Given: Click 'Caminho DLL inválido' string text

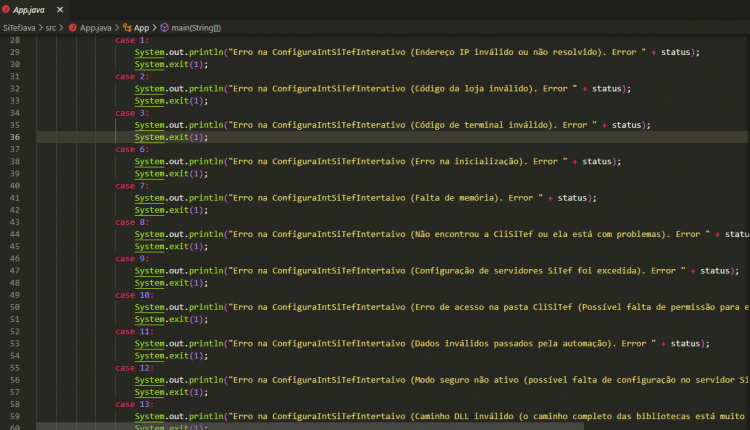Looking at the screenshot, I should pyautogui.click(x=464, y=416).
